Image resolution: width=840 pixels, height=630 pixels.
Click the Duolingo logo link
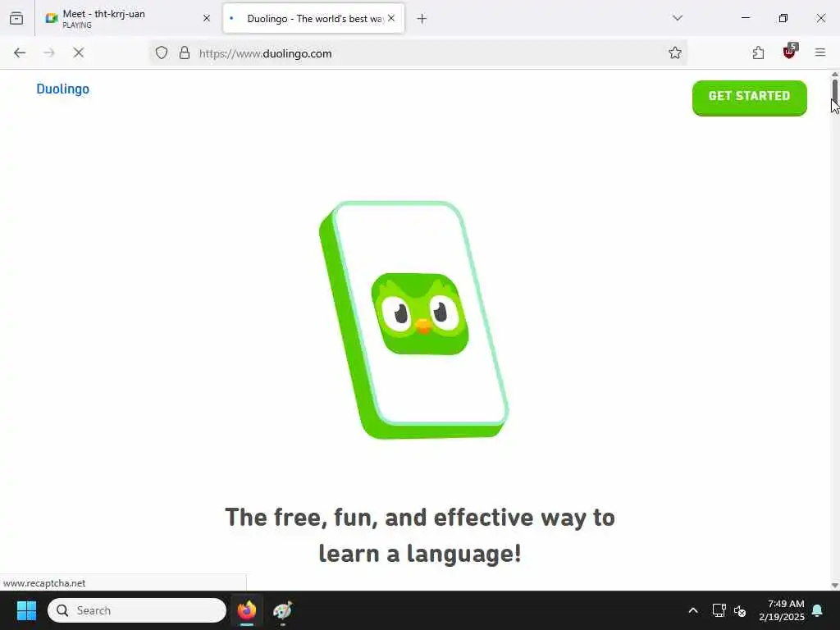click(x=62, y=89)
